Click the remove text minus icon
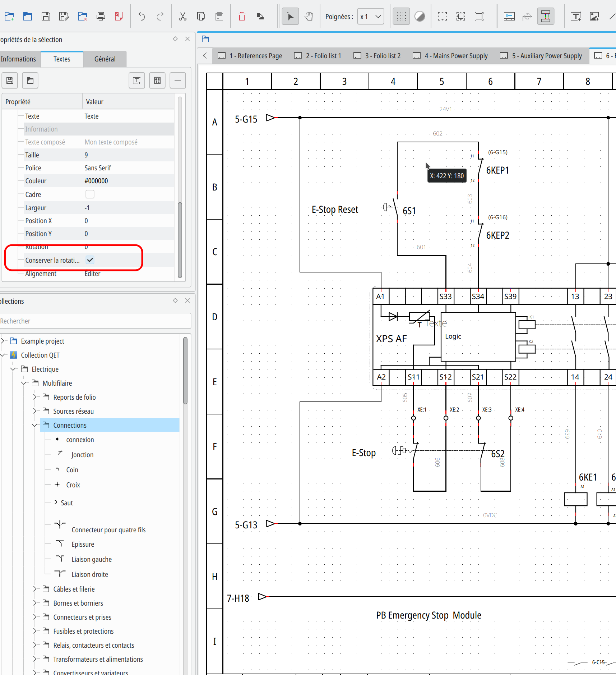Screen dimensions: 616x675 178,81
